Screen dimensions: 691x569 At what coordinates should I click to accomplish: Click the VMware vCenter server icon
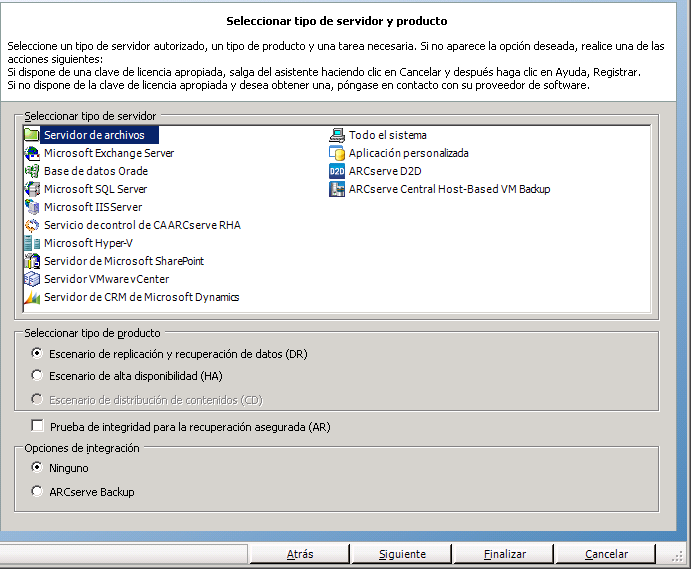pyautogui.click(x=32, y=279)
